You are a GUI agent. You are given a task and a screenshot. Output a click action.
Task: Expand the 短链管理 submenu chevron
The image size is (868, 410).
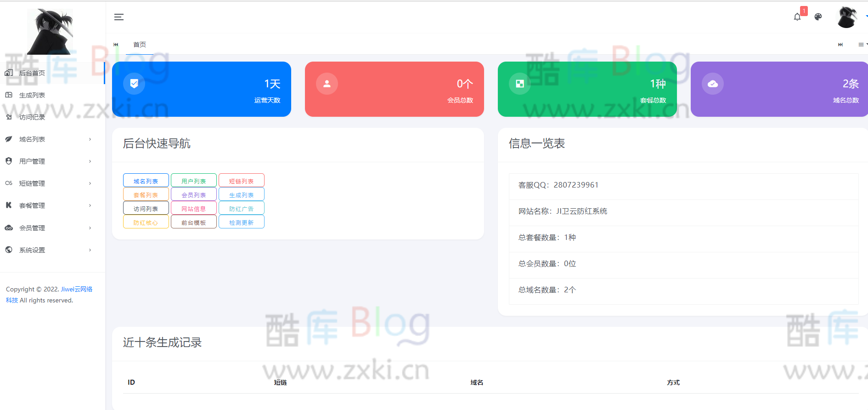click(x=90, y=183)
